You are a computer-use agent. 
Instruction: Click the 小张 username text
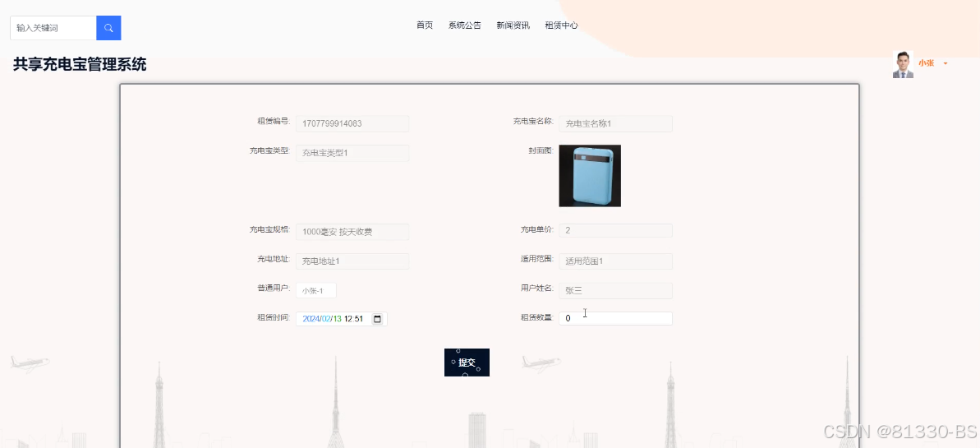point(927,63)
